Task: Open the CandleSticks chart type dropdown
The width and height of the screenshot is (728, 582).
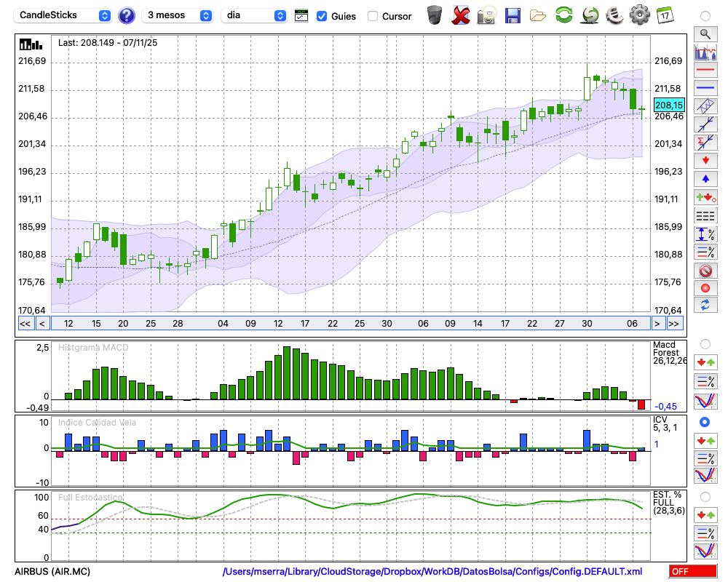Action: click(63, 15)
